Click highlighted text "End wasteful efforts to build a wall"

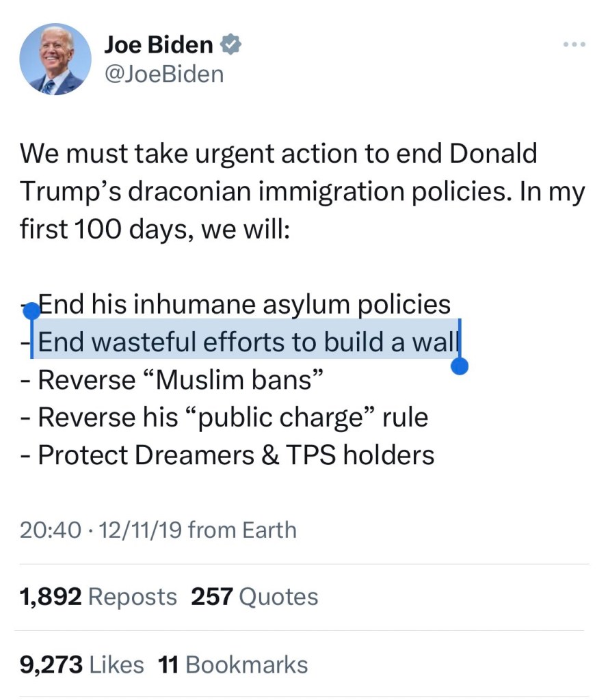[x=247, y=341]
